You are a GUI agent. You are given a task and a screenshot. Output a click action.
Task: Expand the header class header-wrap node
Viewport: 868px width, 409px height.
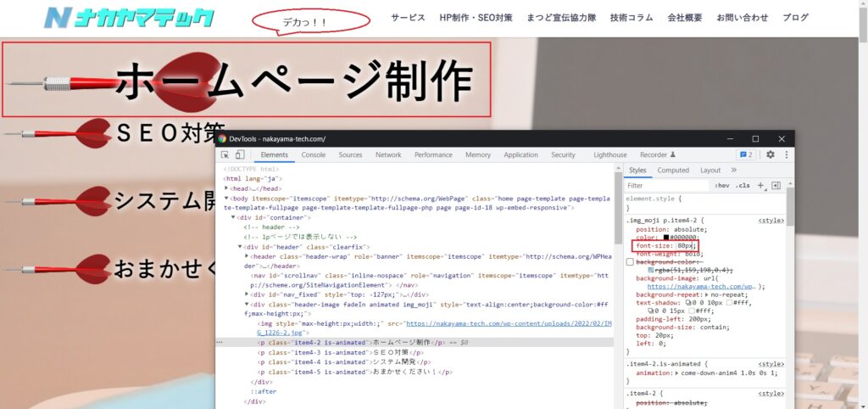click(247, 256)
